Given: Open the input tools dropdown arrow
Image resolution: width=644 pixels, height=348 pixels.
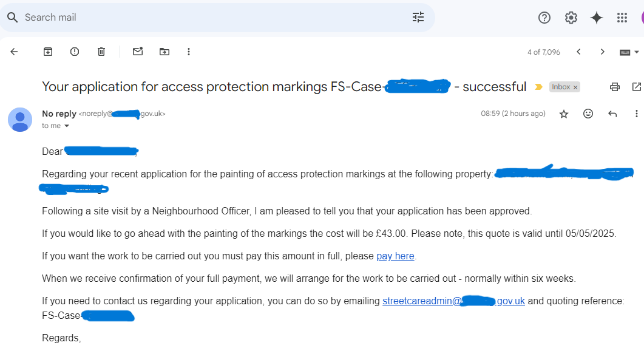Looking at the screenshot, I should tap(637, 52).
